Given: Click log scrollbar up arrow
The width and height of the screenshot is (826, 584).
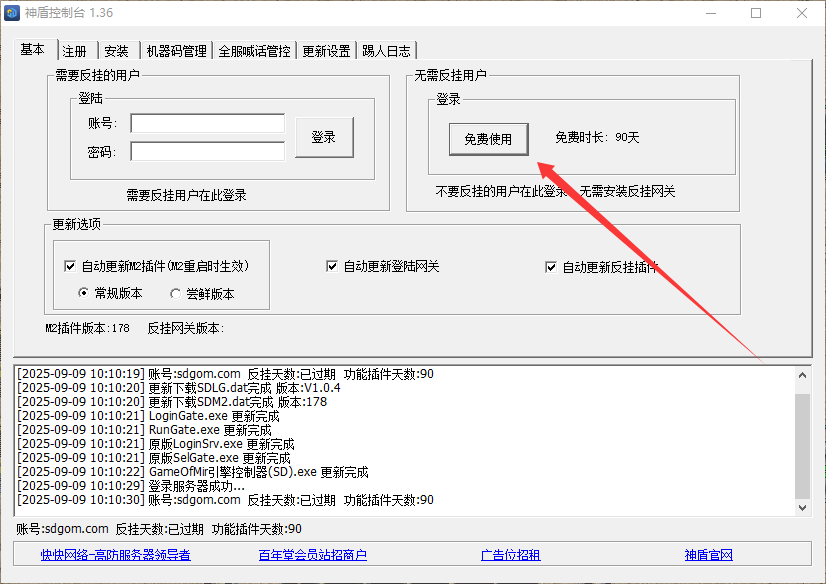Looking at the screenshot, I should point(802,374).
